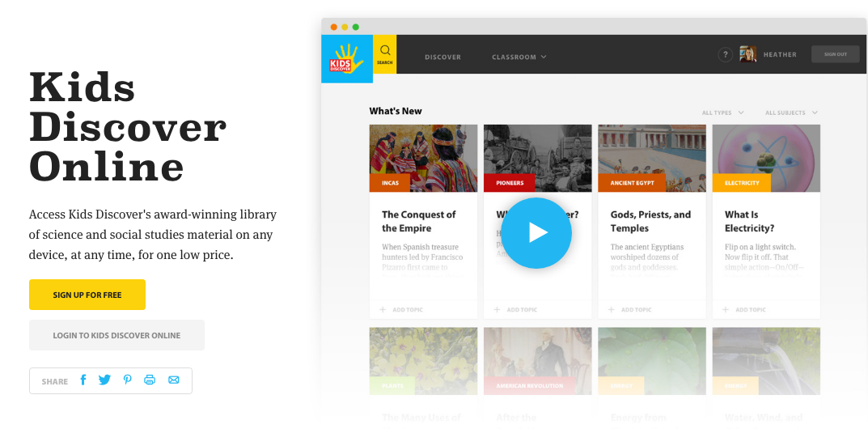
Task: Click the Sign Up For Free button
Action: point(87,295)
